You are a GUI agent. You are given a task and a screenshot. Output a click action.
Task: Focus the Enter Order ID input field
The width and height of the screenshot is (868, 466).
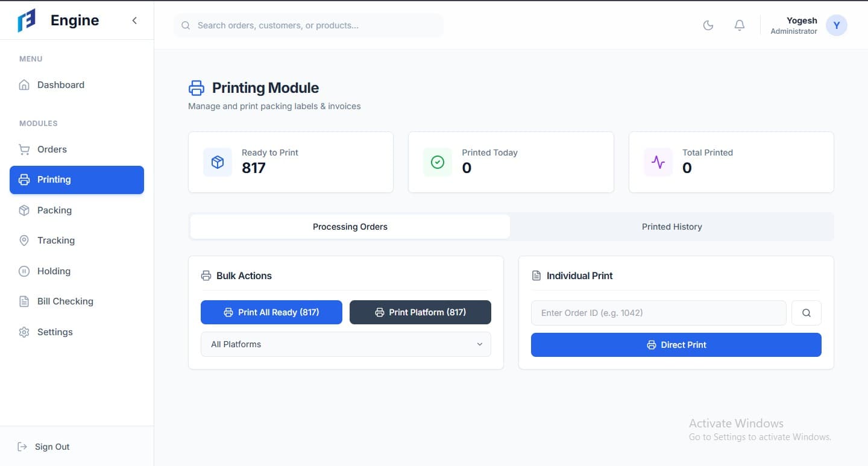click(x=658, y=313)
